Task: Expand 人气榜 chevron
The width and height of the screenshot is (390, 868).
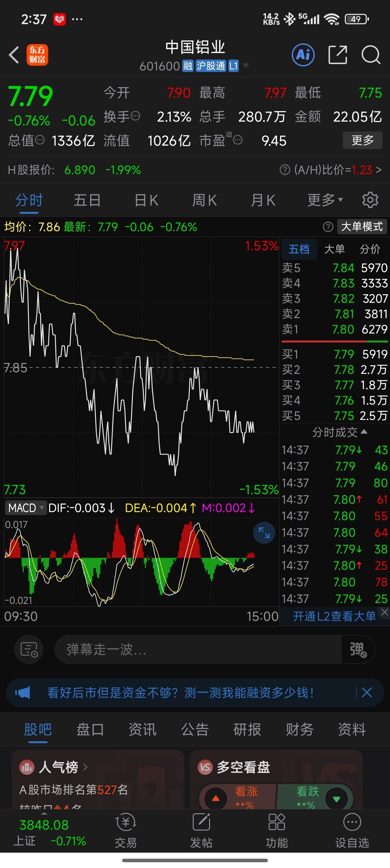Action: (x=85, y=767)
